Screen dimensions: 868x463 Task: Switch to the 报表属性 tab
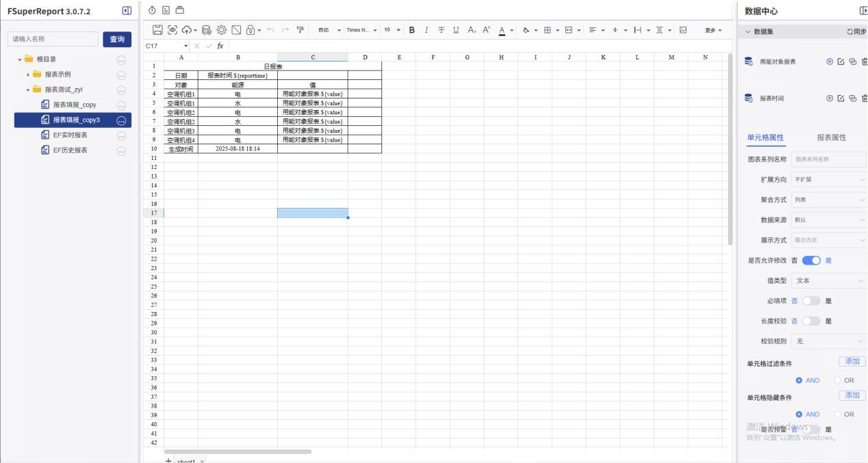[831, 137]
